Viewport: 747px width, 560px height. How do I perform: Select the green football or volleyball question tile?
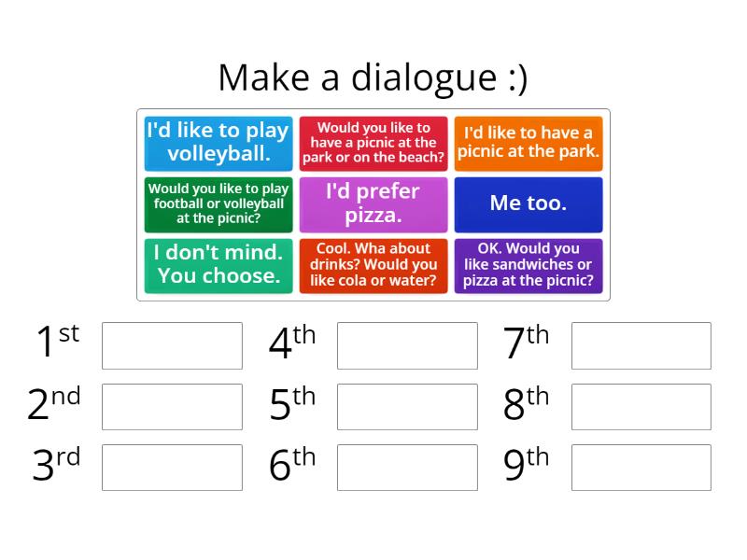click(218, 204)
